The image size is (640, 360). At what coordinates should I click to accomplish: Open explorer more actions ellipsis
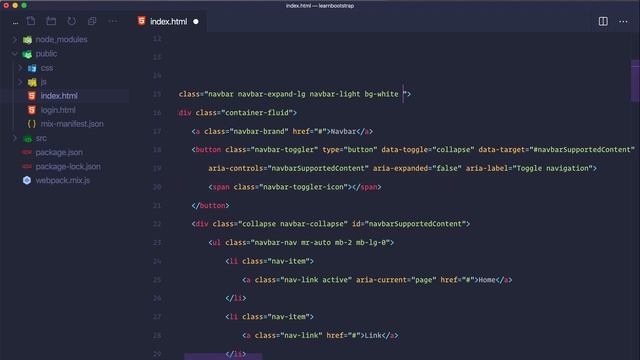113,21
